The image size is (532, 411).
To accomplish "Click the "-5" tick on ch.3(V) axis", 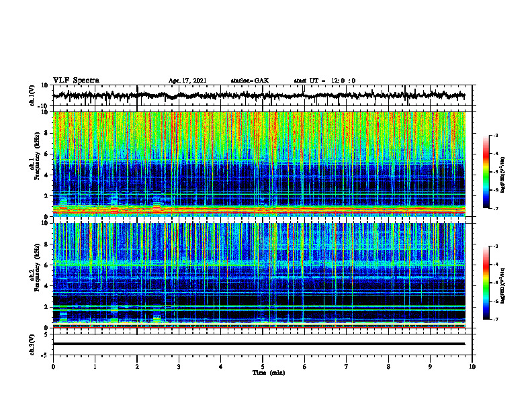I will [46, 355].
